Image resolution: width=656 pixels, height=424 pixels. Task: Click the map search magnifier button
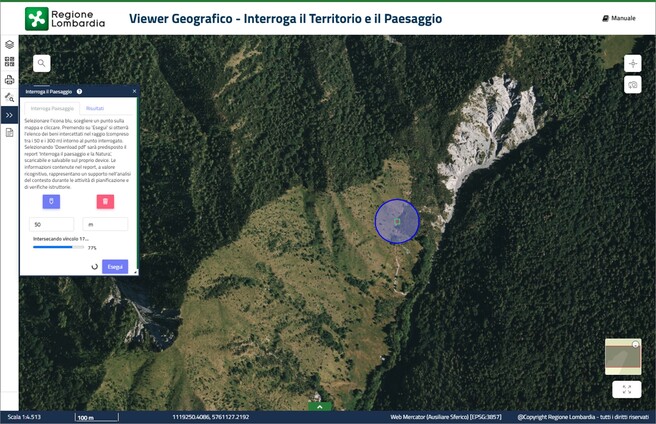41,63
